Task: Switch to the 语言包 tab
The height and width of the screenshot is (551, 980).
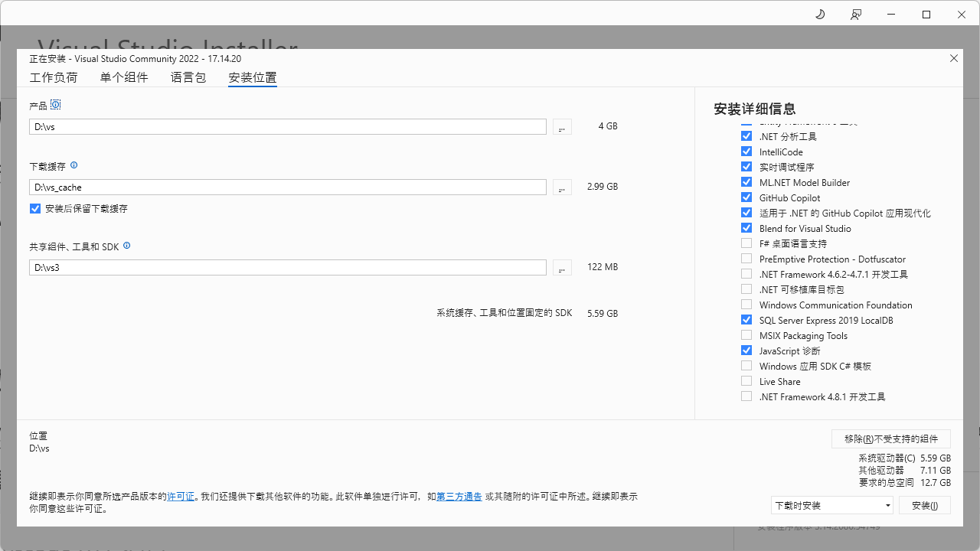Action: click(188, 77)
